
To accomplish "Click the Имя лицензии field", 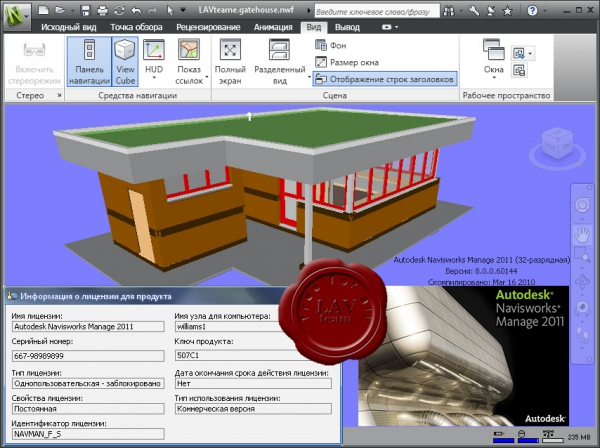I will (x=88, y=327).
